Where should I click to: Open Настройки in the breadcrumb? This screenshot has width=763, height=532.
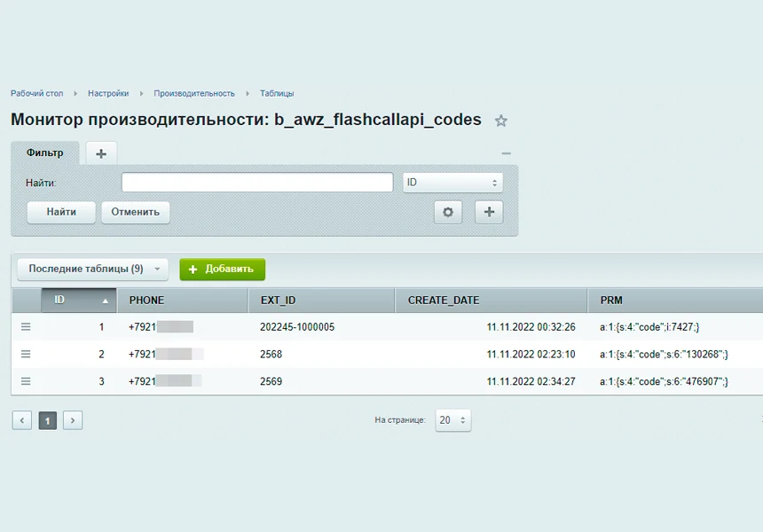tap(108, 93)
